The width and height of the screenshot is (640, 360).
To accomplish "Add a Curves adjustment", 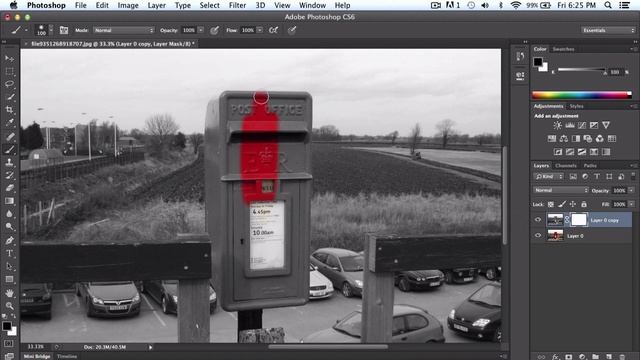I will click(582, 125).
